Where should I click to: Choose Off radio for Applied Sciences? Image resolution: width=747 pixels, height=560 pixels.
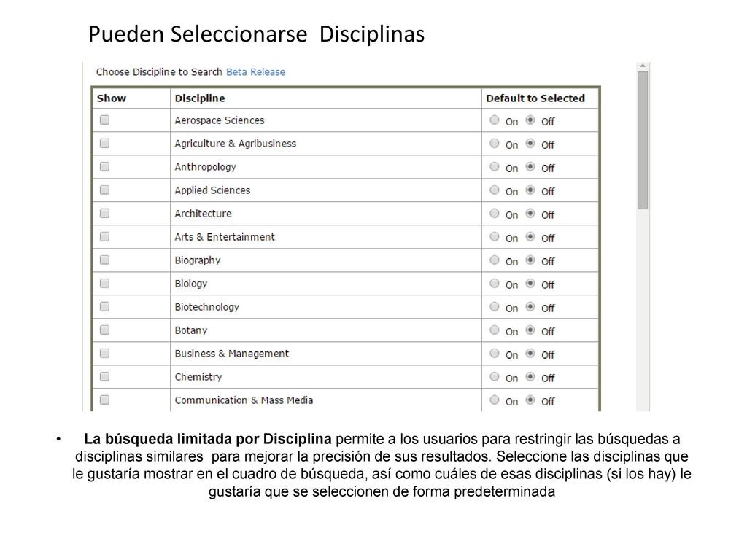click(x=530, y=190)
